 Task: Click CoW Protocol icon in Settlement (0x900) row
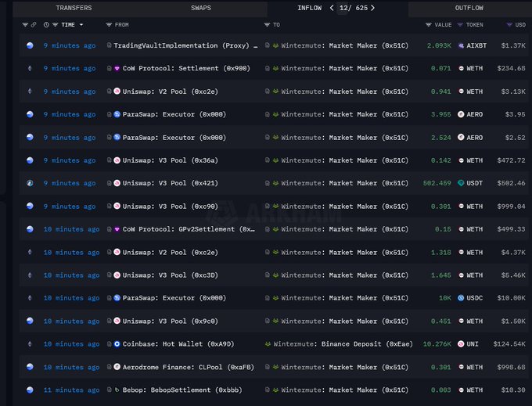(117, 68)
